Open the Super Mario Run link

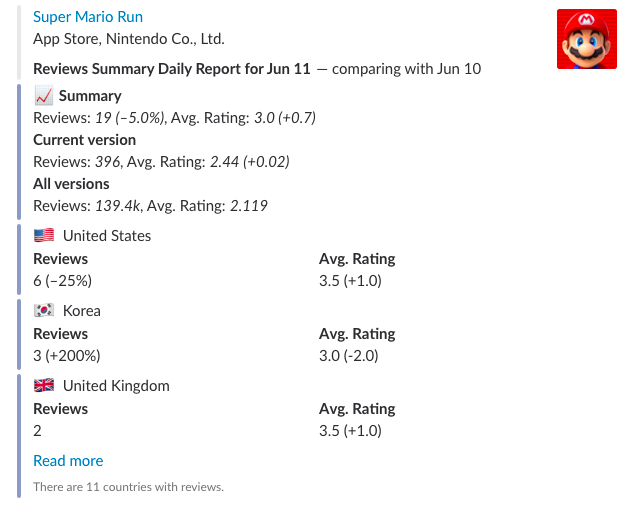(88, 17)
